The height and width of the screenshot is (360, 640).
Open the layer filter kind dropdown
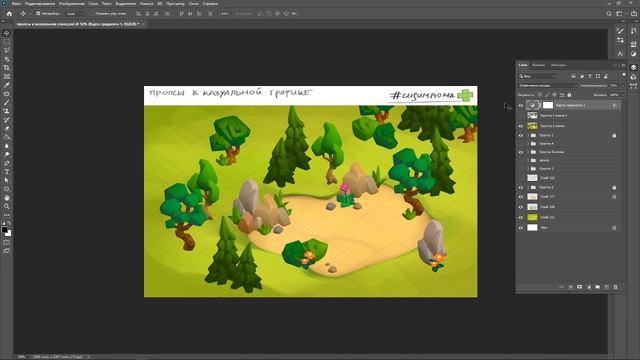[x=538, y=76]
